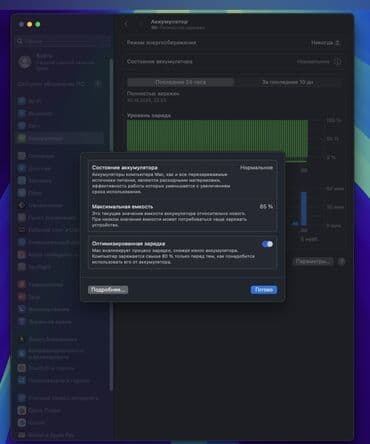This screenshot has width=370, height=444.
Task: Open Touch ID и пароль settings
Action: (x=60, y=368)
